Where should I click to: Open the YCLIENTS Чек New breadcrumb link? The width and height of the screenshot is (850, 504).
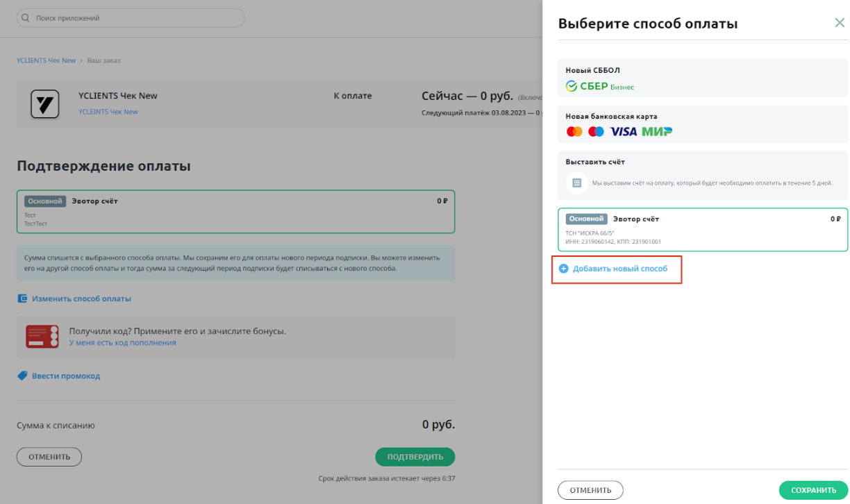(47, 60)
